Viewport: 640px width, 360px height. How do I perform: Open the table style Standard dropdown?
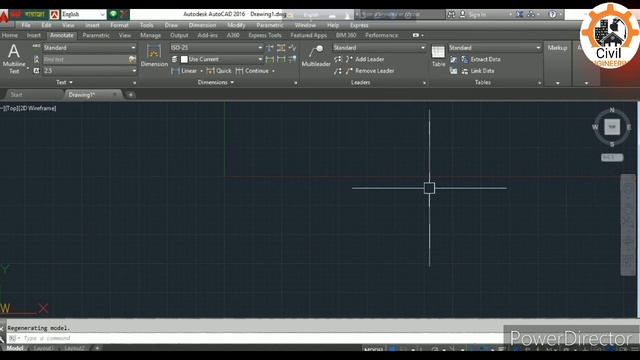[x=495, y=47]
